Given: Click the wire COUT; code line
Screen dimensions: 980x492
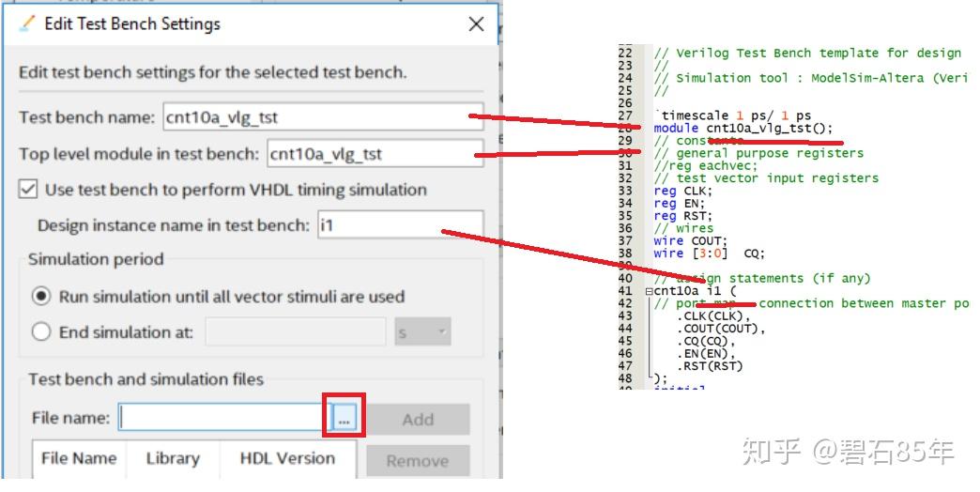Looking at the screenshot, I should click(690, 240).
